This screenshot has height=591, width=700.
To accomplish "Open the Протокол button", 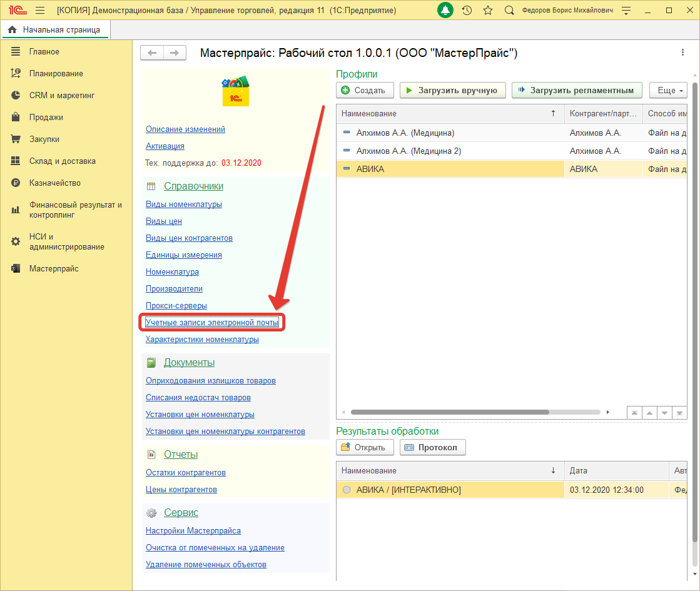I will click(x=432, y=447).
